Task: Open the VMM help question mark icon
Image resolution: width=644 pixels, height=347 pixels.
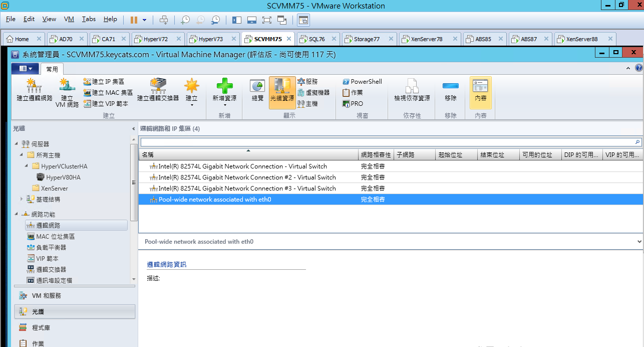Action: (x=638, y=68)
